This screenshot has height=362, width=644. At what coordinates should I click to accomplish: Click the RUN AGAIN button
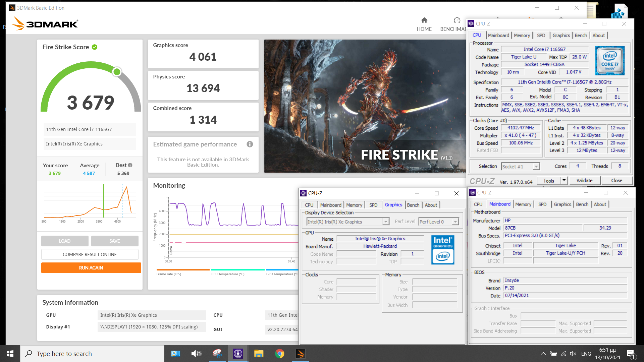(x=91, y=268)
